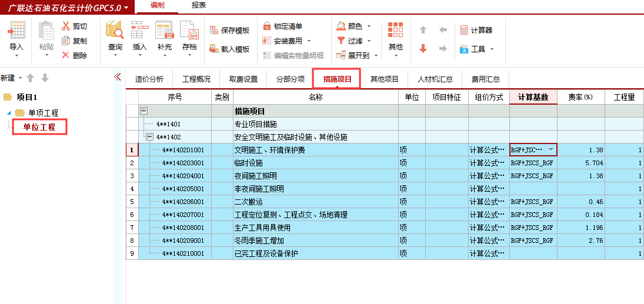Collapse the 措施项目 root row
This screenshot has width=644, height=304.
(x=144, y=111)
